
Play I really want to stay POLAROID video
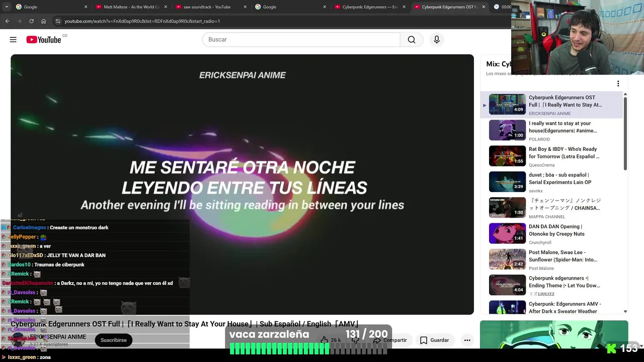(551, 131)
